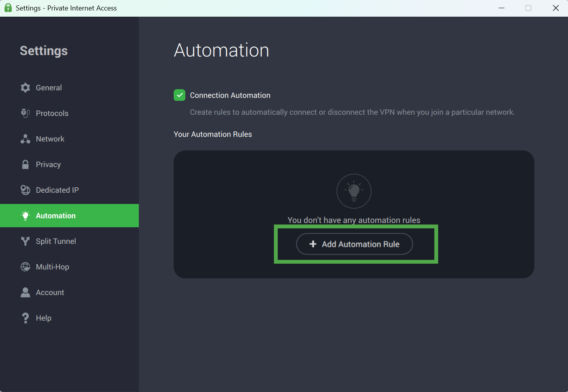This screenshot has height=392, width=568.
Task: Click the Account person icon
Action: (25, 292)
